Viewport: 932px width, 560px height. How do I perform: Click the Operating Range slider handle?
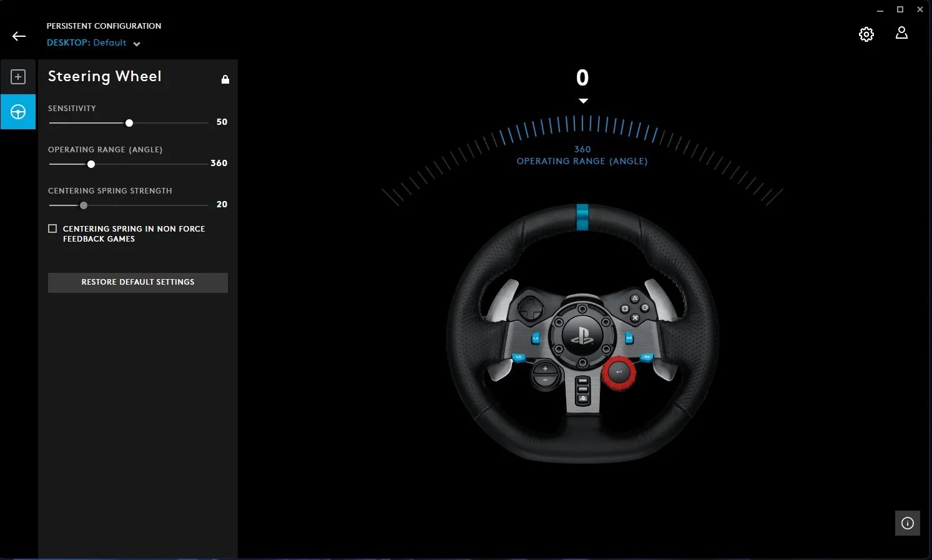[91, 164]
